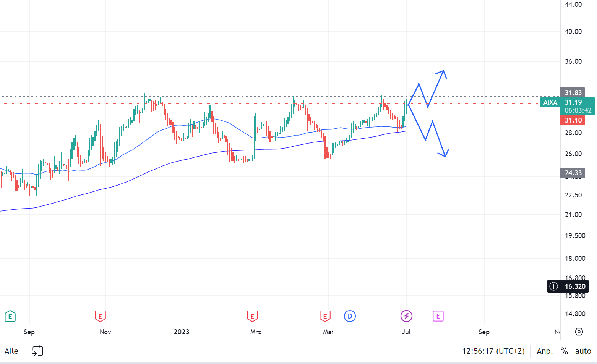Click the 24.33 price level label
597x364 pixels.
point(573,173)
